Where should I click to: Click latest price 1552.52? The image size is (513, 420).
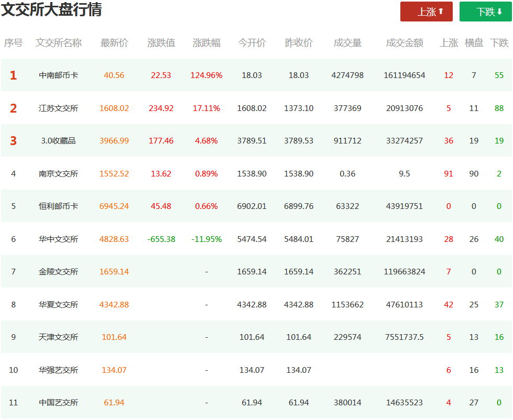(x=114, y=173)
